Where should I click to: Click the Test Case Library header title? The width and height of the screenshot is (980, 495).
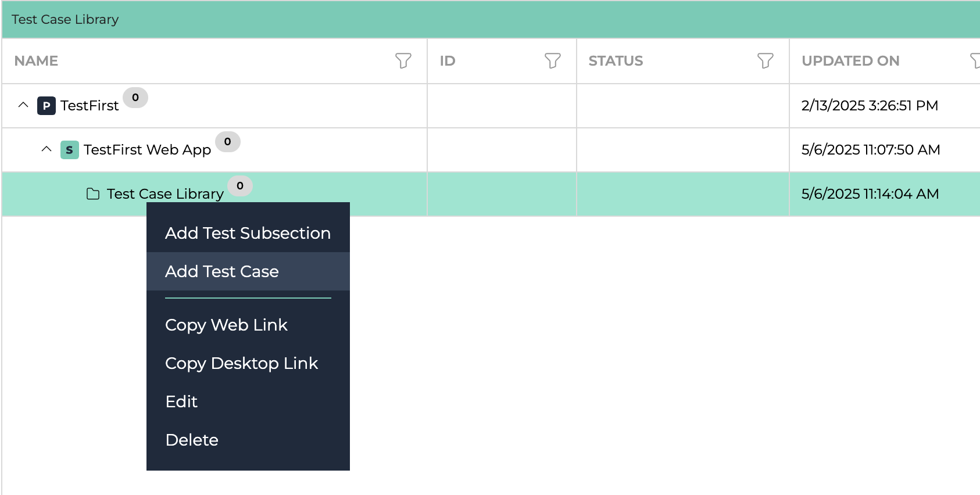(x=65, y=19)
